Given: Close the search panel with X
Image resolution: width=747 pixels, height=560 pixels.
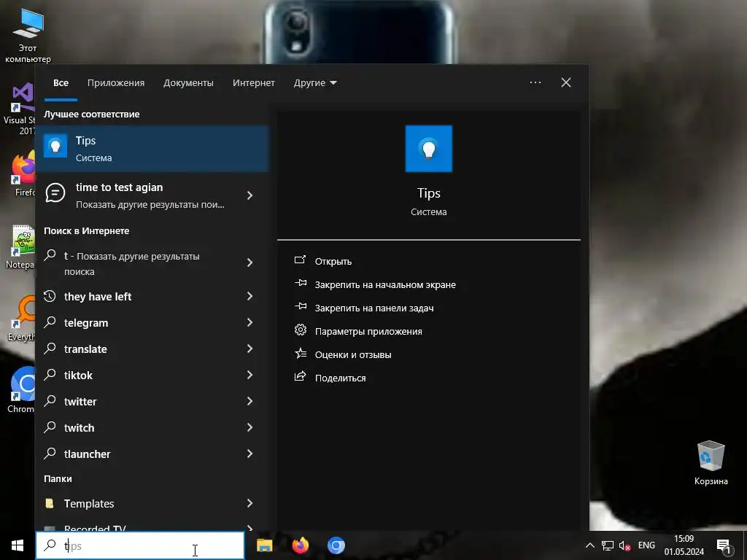Looking at the screenshot, I should click(566, 82).
